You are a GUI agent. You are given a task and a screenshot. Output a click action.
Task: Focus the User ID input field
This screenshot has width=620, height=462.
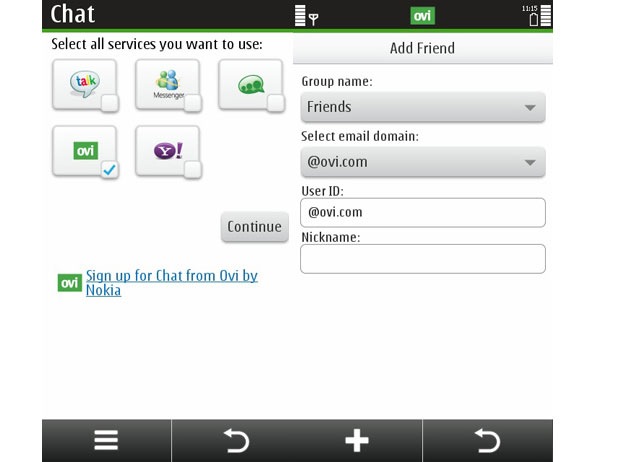[423, 212]
